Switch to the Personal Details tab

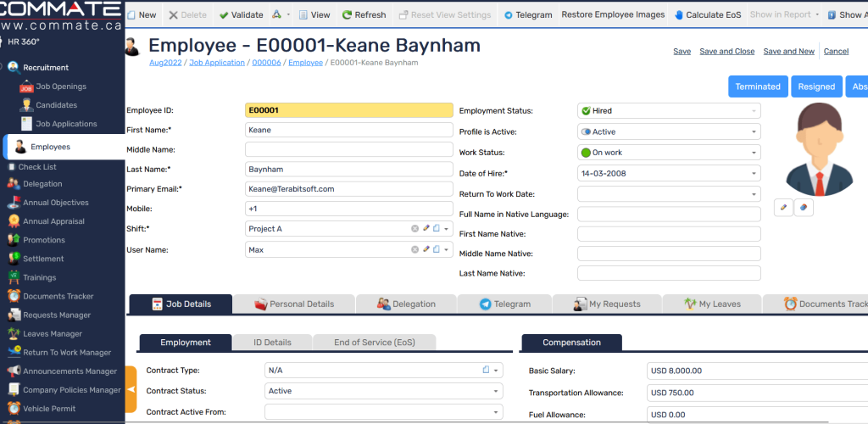tap(292, 304)
